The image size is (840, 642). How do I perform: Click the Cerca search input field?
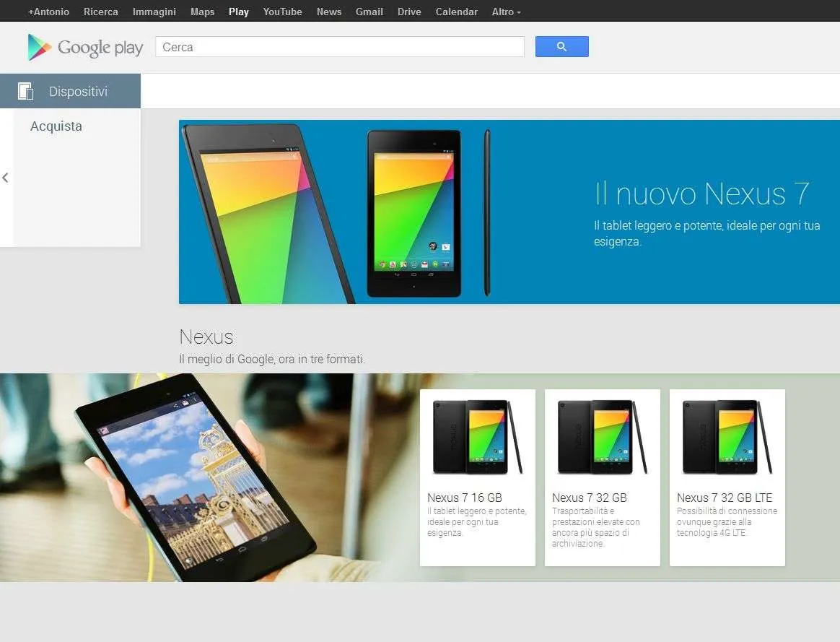point(340,47)
